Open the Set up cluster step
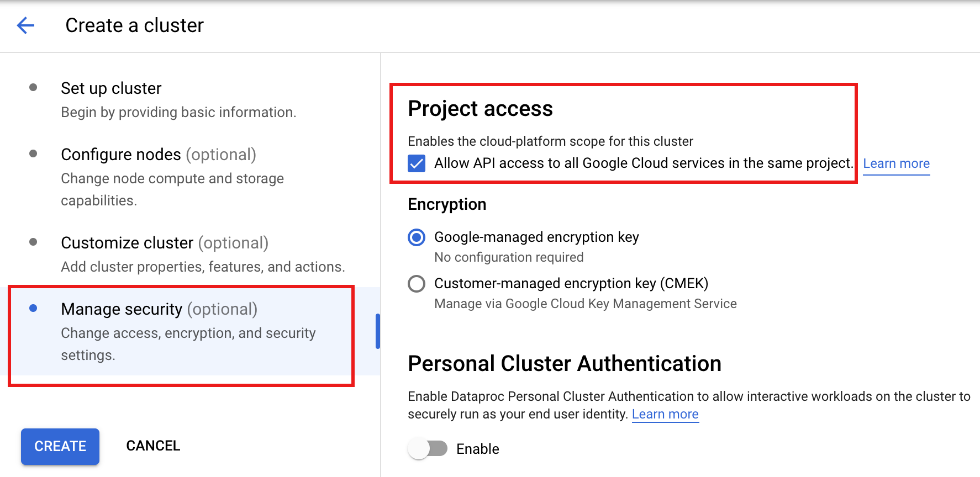980x477 pixels. tap(111, 88)
